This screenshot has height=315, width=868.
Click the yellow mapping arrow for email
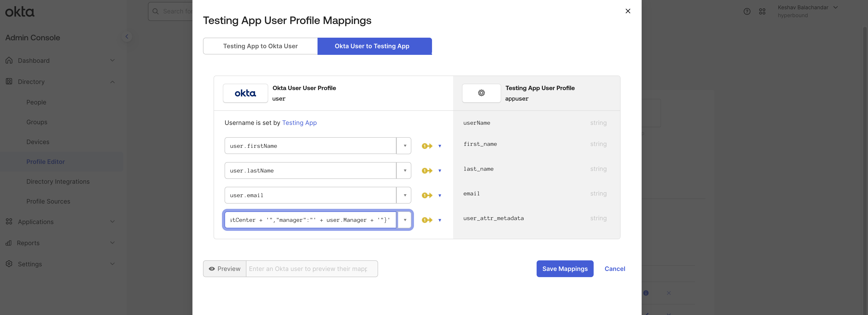(x=427, y=195)
